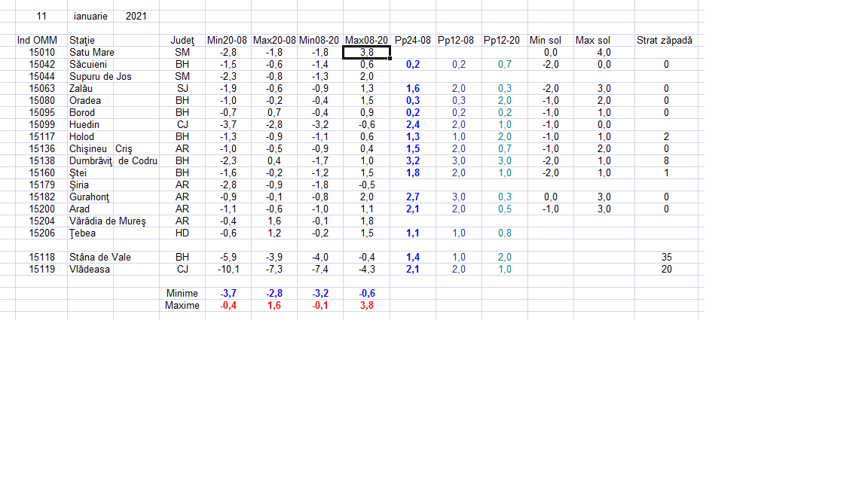Click Gurahonț Pp24-08 value 2,7
The height and width of the screenshot is (488, 868).
pyautogui.click(x=412, y=197)
